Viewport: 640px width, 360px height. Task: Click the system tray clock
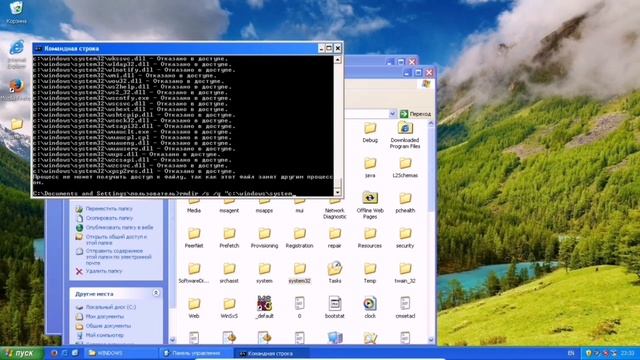tap(627, 353)
